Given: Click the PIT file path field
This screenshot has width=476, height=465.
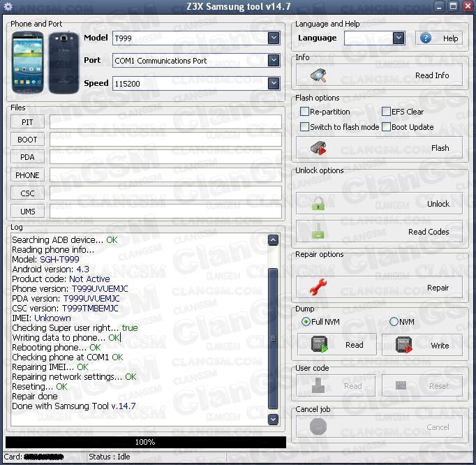Looking at the screenshot, I should [165, 122].
